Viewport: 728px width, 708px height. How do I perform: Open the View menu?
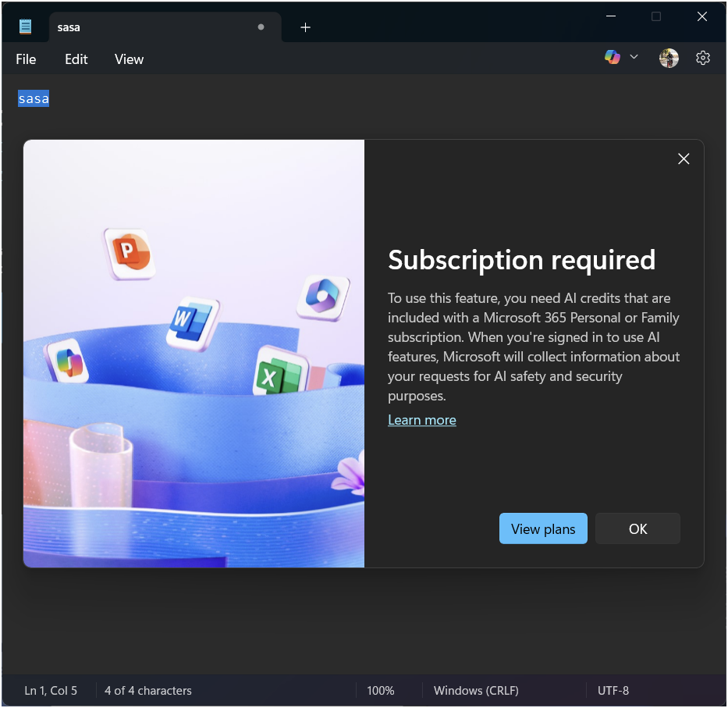pyautogui.click(x=129, y=59)
